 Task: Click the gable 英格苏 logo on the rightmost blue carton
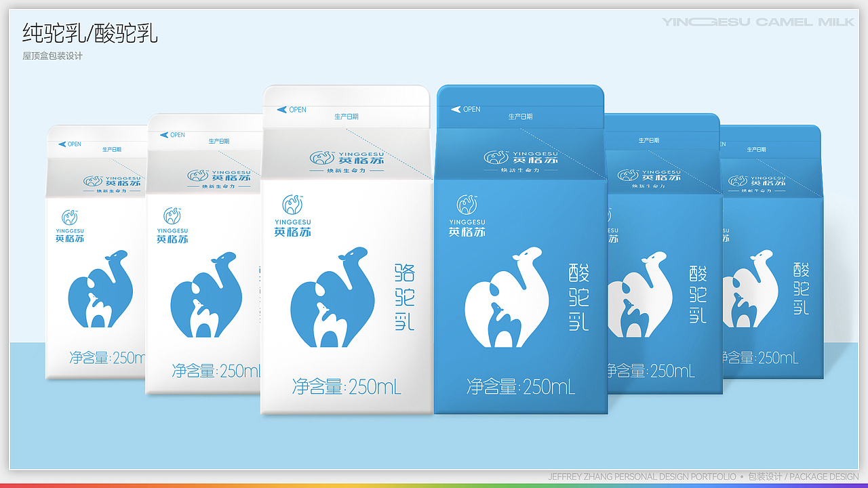(x=757, y=181)
